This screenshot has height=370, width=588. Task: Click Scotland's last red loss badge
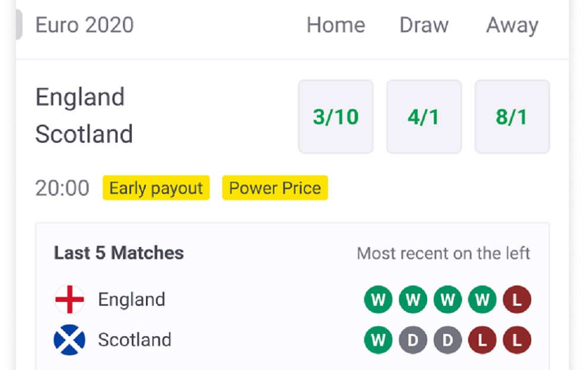[517, 340]
